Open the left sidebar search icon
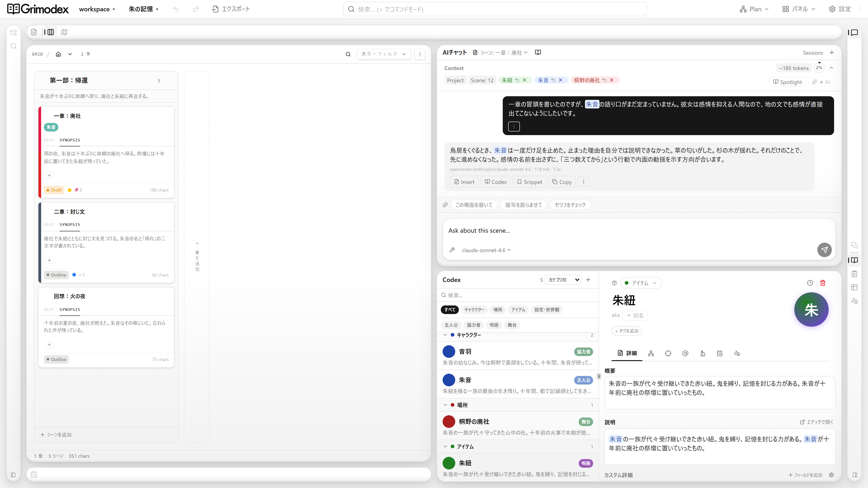868x488 pixels. click(x=14, y=46)
